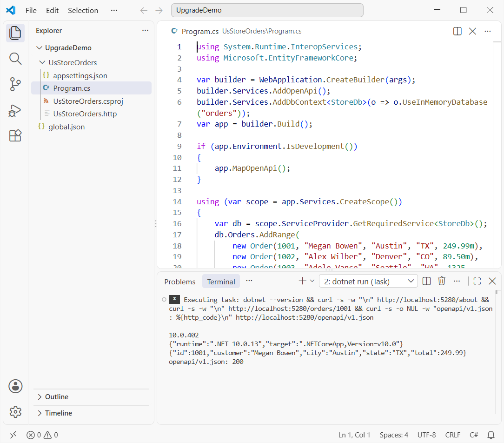This screenshot has width=504, height=443.
Task: Open notifications bell in status bar
Action: 491,435
